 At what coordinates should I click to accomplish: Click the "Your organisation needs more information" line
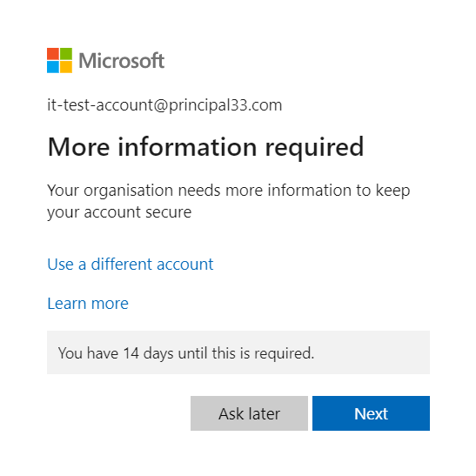(x=229, y=191)
